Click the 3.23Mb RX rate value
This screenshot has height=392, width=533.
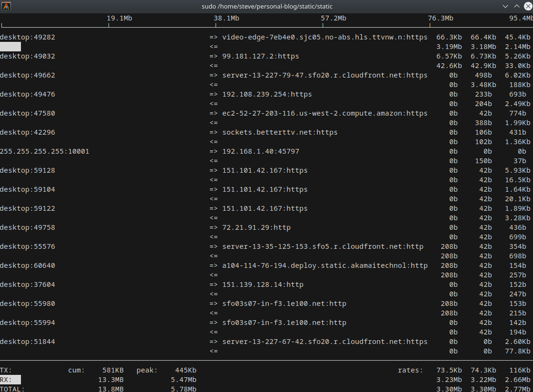pyautogui.click(x=449, y=380)
